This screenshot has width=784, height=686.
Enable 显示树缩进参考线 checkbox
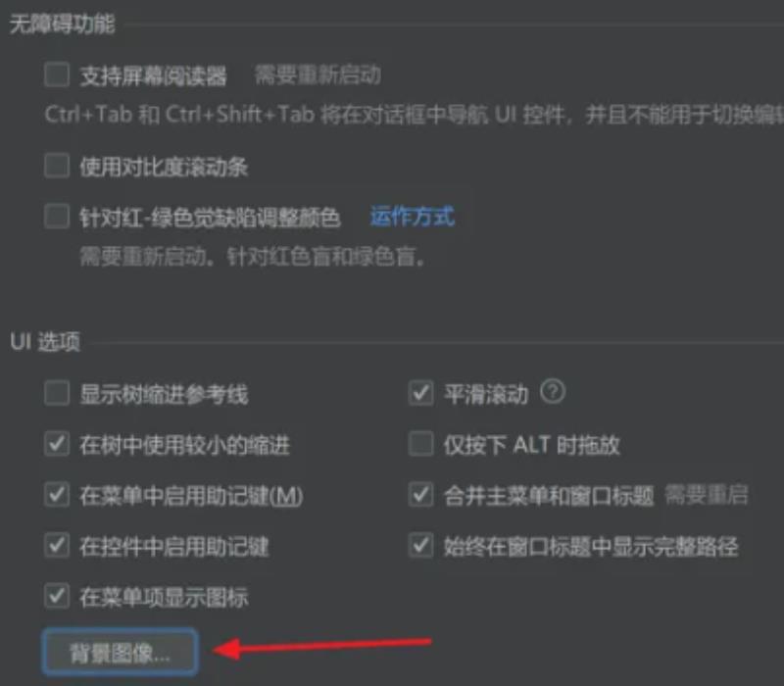[57, 393]
